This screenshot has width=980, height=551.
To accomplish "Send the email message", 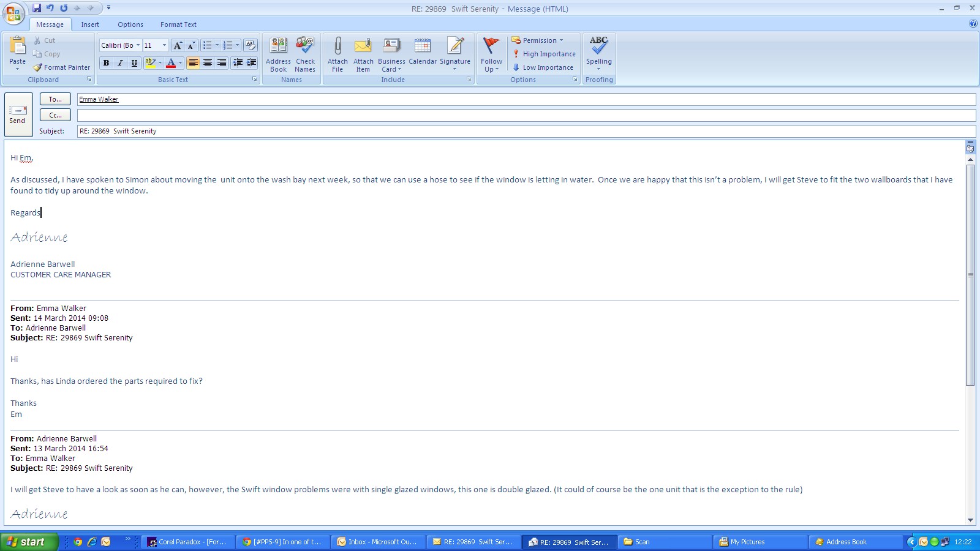I will pos(18,116).
